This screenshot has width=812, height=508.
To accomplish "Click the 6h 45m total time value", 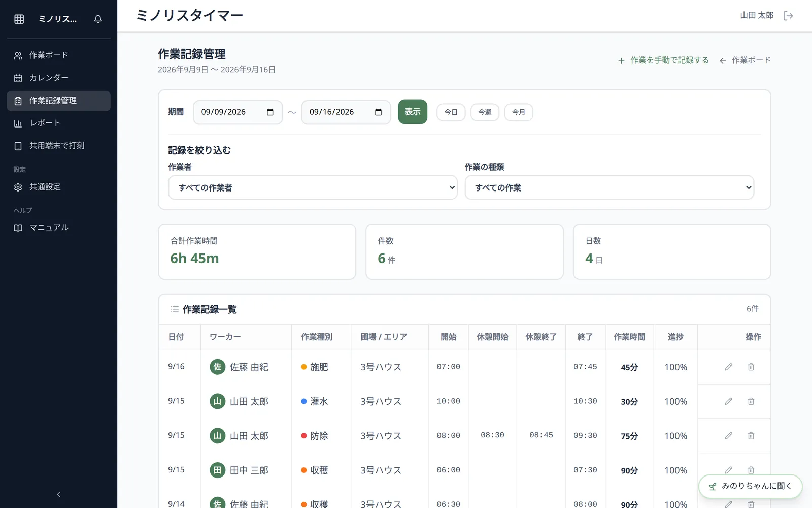I will (x=194, y=259).
